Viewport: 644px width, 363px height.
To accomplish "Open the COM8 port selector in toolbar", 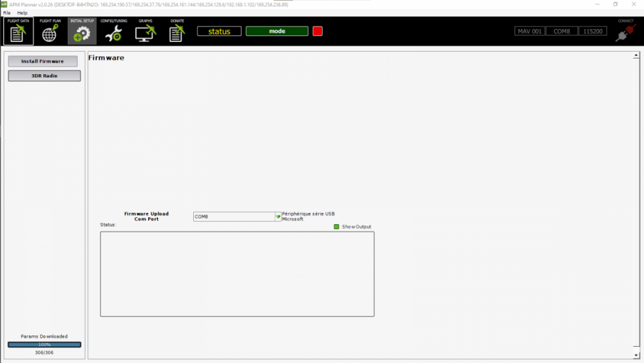I will (562, 31).
